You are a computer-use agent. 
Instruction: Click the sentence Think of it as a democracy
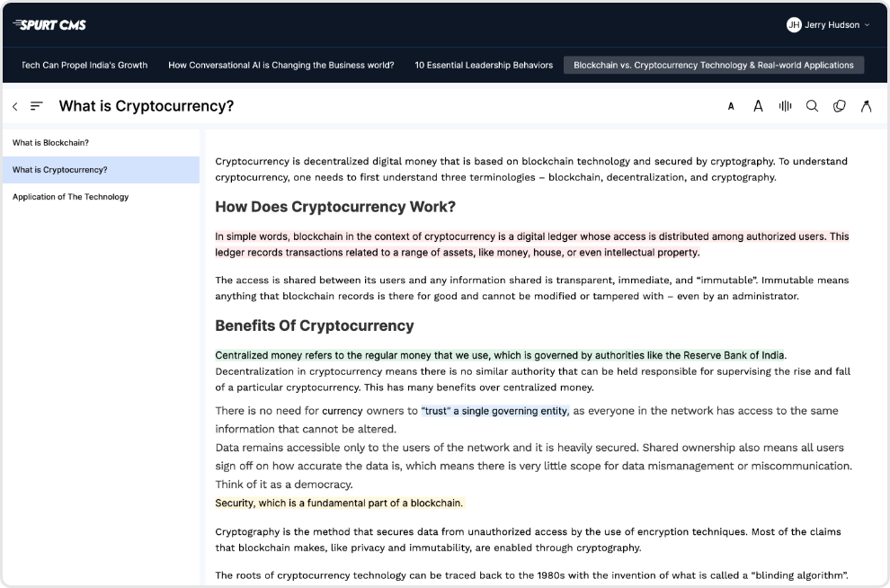click(x=284, y=485)
